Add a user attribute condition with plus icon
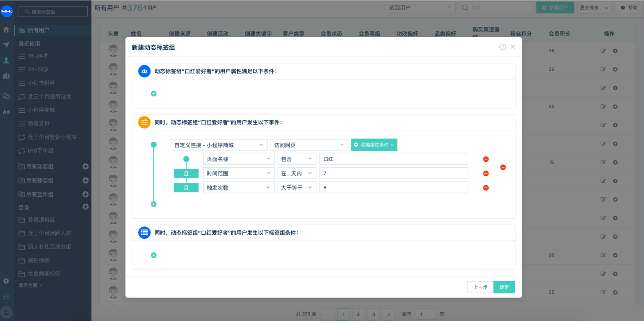 (153, 94)
